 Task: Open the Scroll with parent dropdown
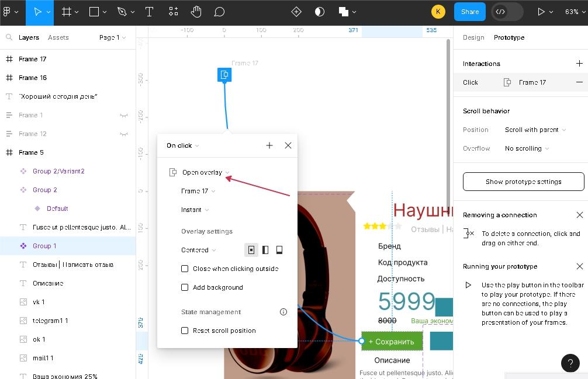[x=535, y=130]
